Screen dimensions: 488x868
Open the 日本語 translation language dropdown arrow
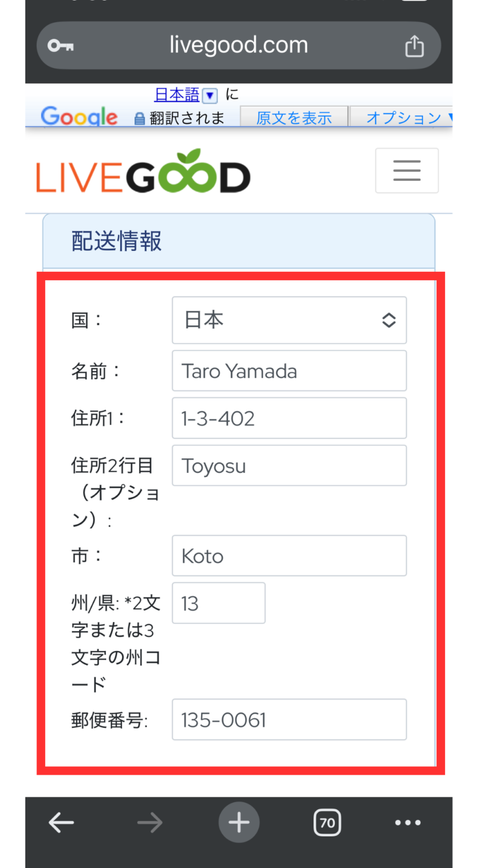[210, 96]
